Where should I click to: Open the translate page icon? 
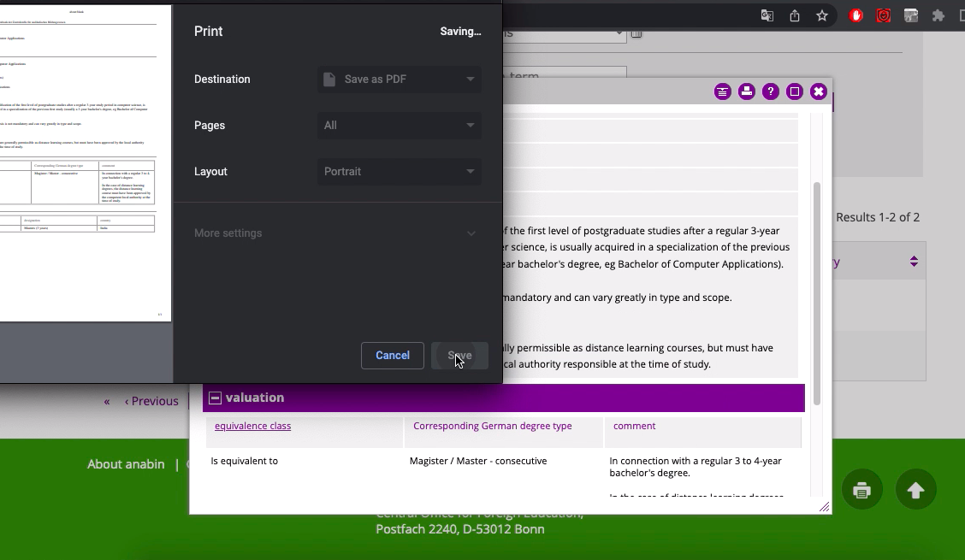pyautogui.click(x=767, y=15)
